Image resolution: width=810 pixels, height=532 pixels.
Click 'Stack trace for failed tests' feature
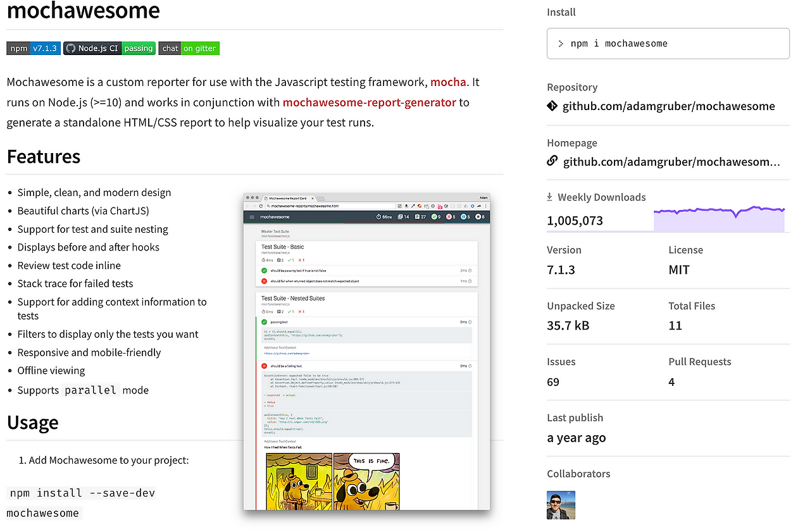pos(75,283)
